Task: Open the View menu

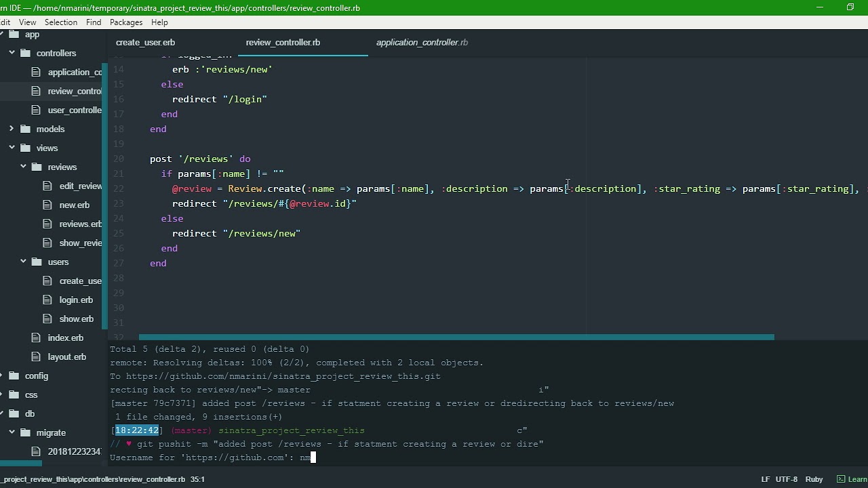Action: (28, 22)
